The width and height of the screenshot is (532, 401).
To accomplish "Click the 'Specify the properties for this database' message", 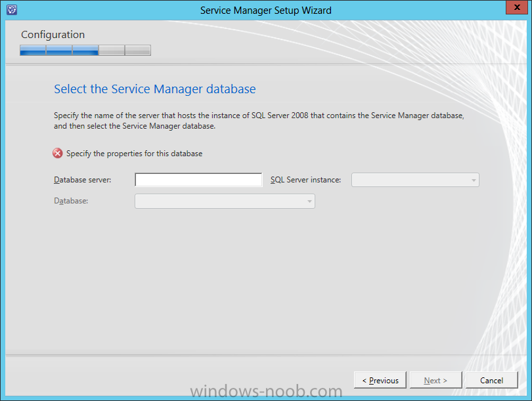I will (x=135, y=154).
